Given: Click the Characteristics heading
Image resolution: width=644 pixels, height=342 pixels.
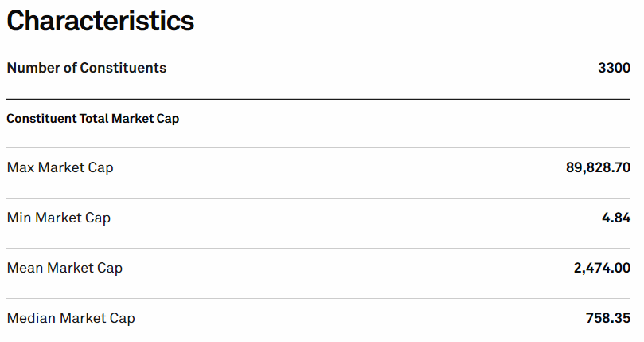Looking at the screenshot, I should [100, 21].
